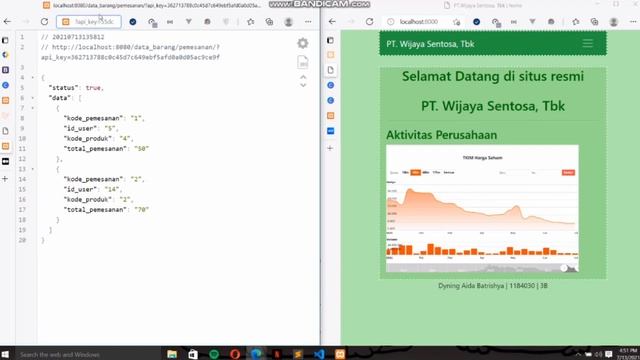Open JSON viewer settings gear

pos(303,43)
